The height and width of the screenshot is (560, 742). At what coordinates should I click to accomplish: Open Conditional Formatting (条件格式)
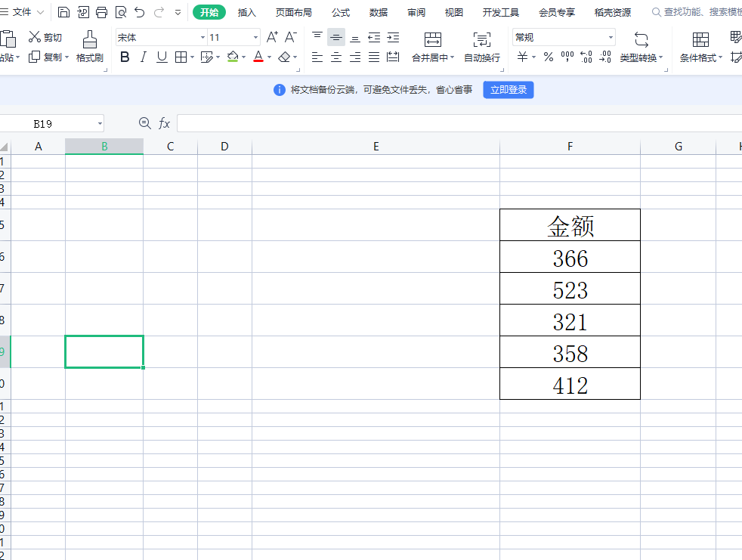[701, 47]
